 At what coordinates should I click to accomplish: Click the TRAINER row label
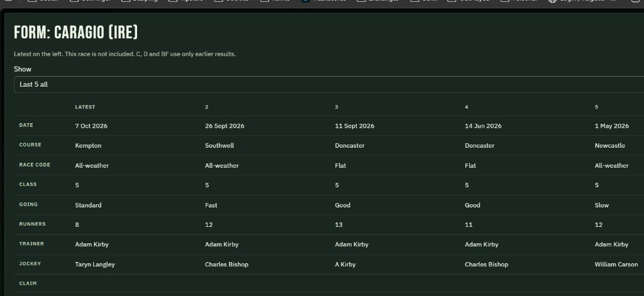pos(31,244)
